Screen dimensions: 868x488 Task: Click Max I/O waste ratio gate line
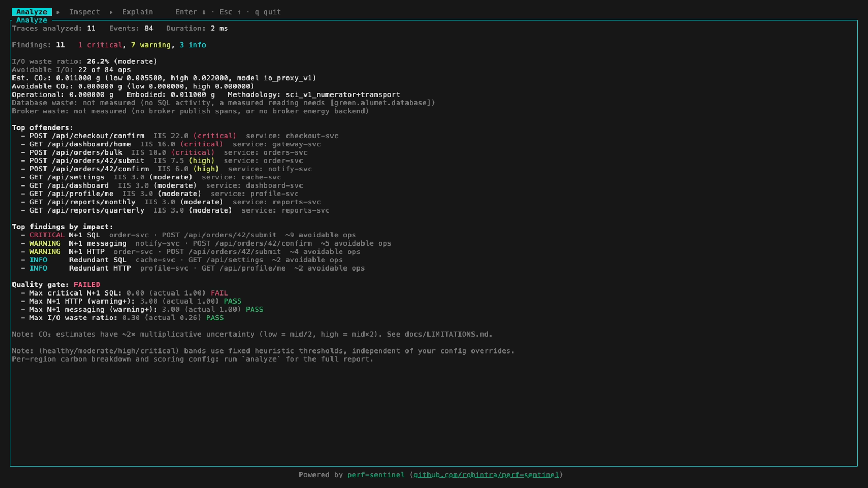pyautogui.click(x=122, y=318)
